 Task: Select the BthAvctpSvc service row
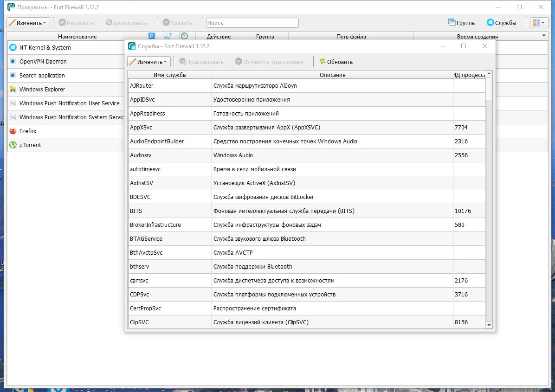click(307, 253)
